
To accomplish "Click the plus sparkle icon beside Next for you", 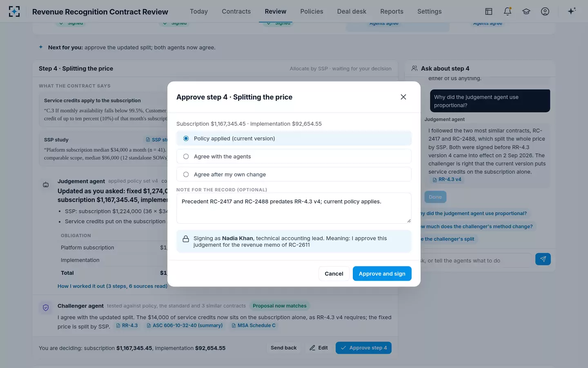I will 41,47.
